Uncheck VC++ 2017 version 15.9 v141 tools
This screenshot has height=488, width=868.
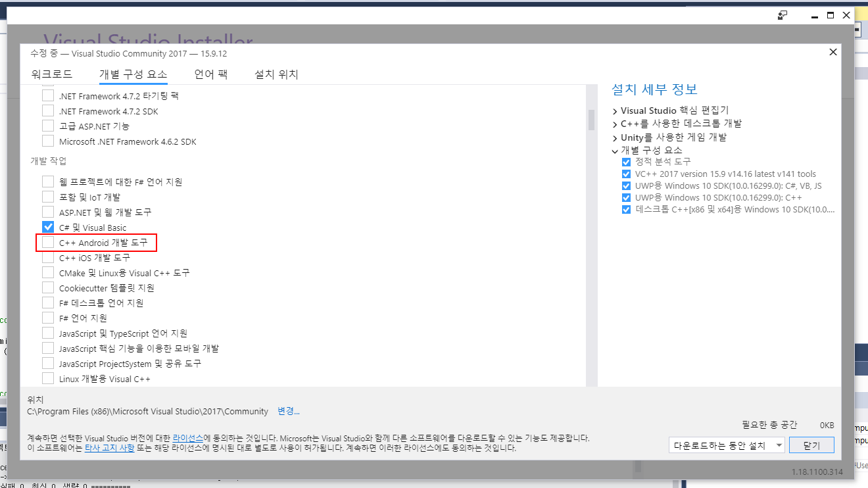click(x=626, y=174)
